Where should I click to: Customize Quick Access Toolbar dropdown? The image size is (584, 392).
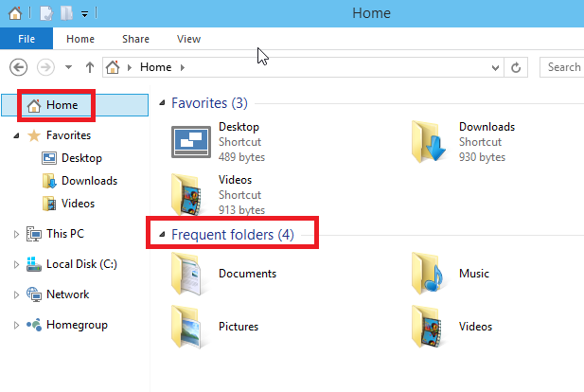coord(85,14)
